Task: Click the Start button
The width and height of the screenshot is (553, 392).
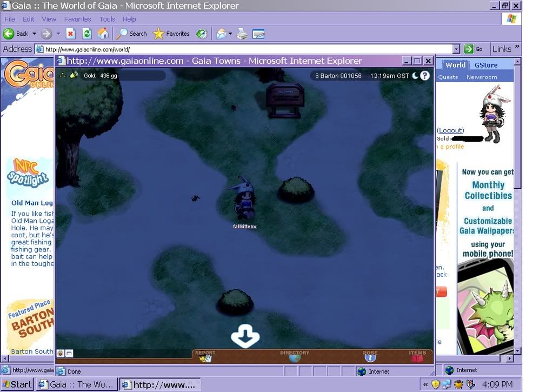Action: pyautogui.click(x=17, y=384)
